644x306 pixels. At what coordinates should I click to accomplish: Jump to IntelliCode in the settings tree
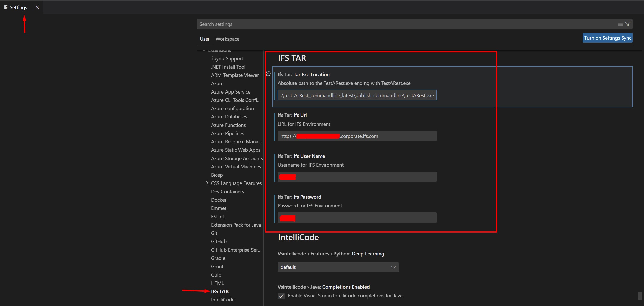(x=222, y=300)
